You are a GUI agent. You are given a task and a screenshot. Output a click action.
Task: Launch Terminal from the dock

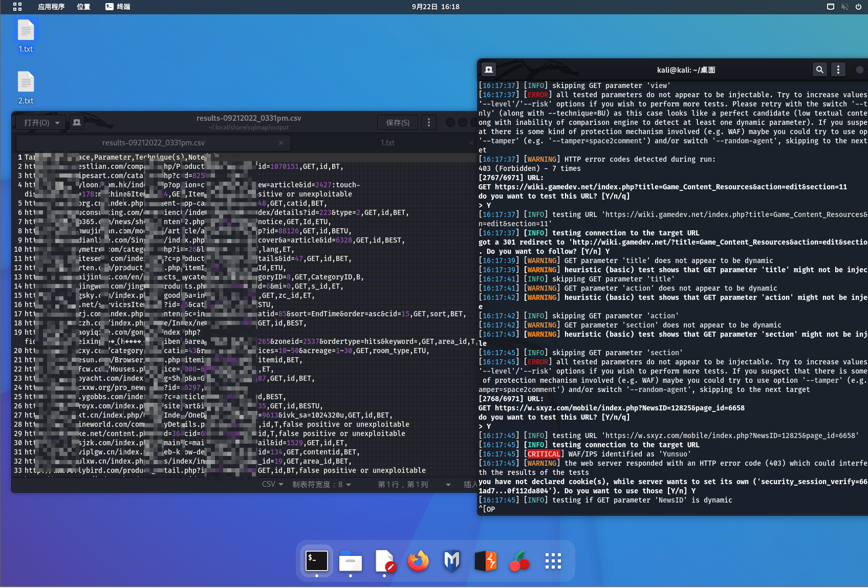[x=317, y=561]
